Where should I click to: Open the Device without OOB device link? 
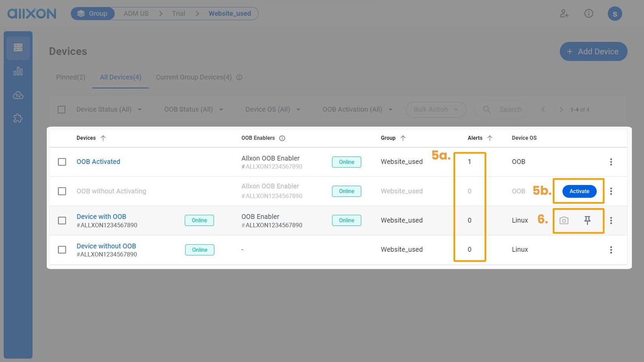click(106, 246)
